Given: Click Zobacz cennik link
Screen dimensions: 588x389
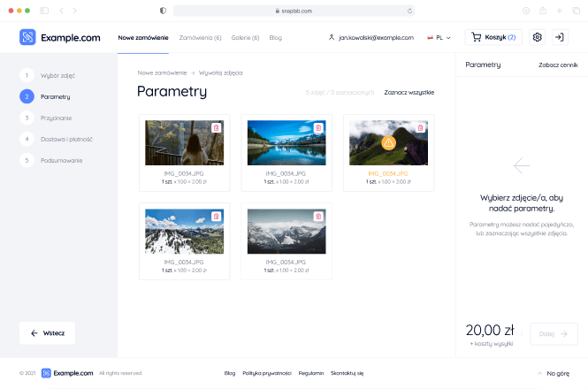Looking at the screenshot, I should point(557,65).
